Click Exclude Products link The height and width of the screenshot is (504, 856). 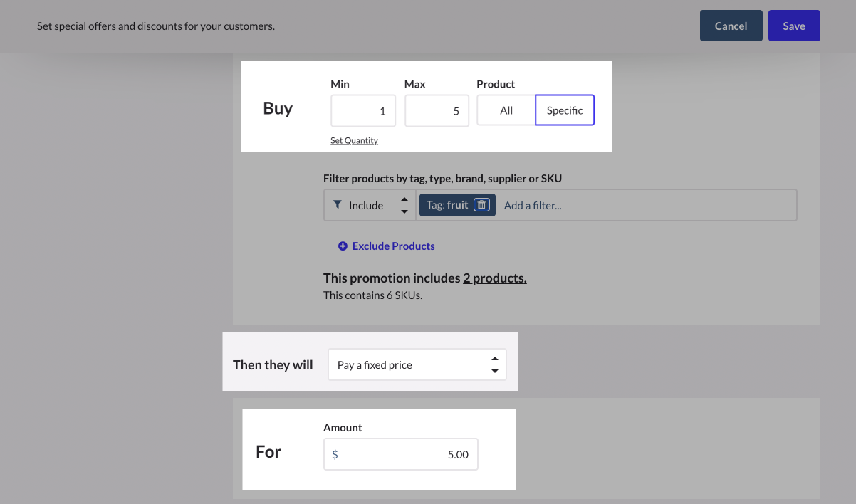click(x=393, y=246)
